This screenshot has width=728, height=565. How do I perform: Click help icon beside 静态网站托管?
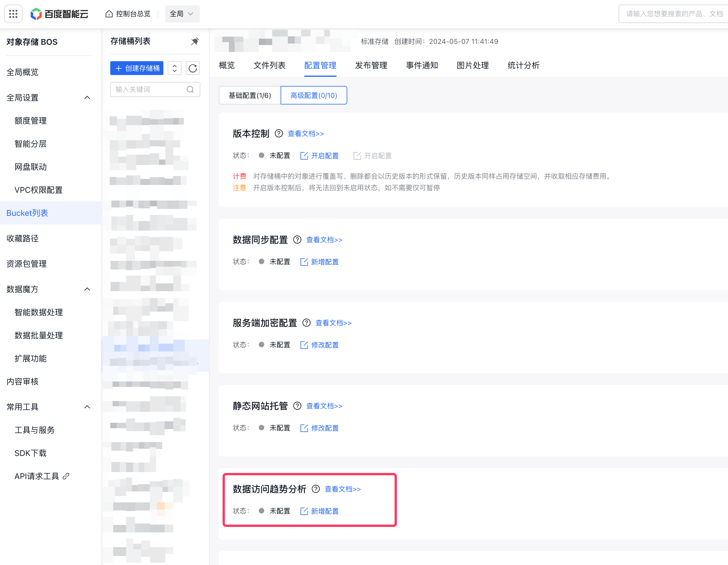(x=297, y=406)
